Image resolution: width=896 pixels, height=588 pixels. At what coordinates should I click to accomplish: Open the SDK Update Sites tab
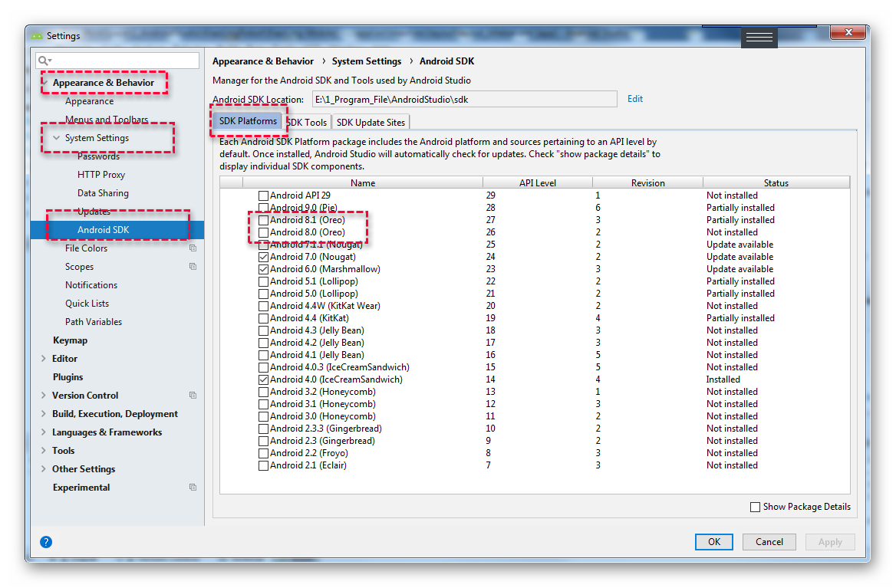click(371, 122)
